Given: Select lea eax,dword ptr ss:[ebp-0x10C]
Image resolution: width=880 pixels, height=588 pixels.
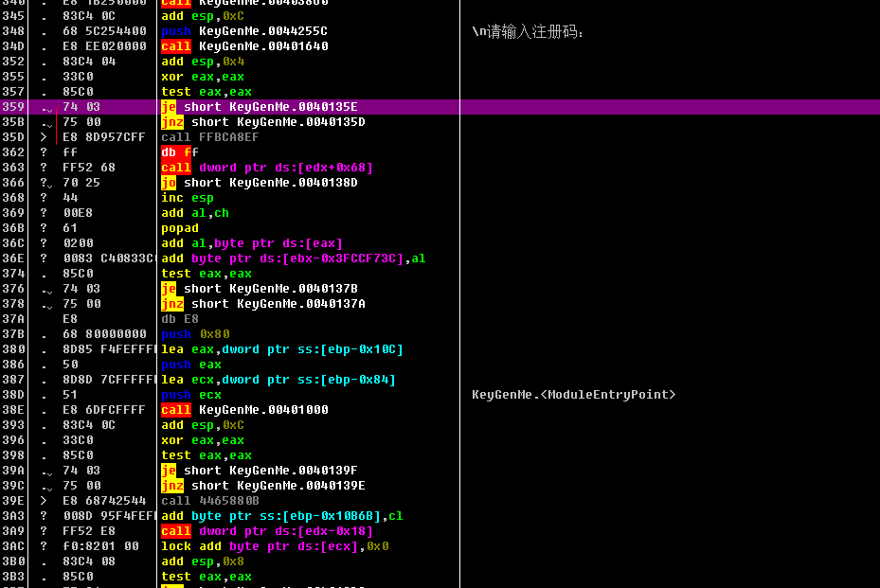Looking at the screenshot, I should 282,349.
